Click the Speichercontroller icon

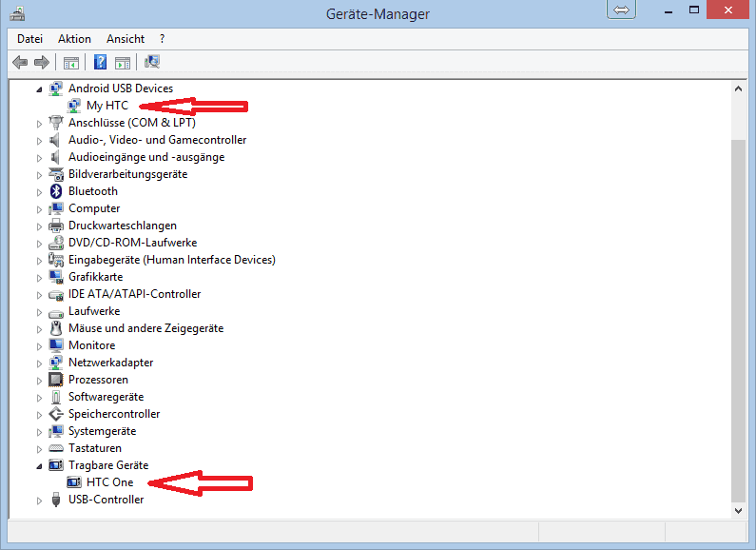(x=56, y=414)
